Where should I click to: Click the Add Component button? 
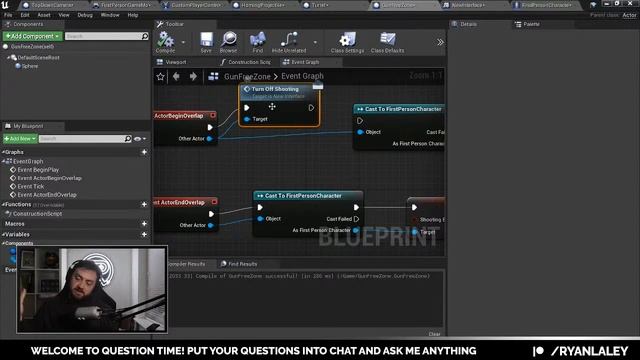pos(33,36)
